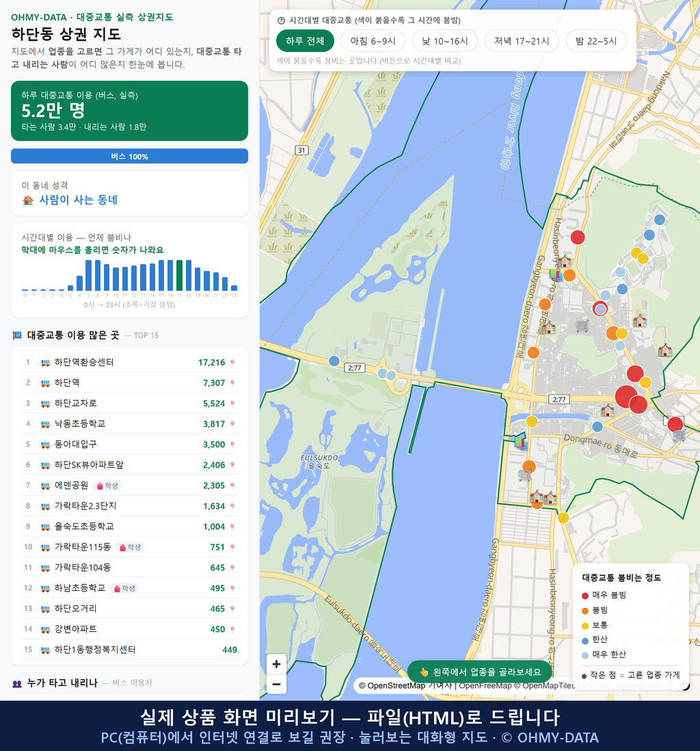Click the light-blue 매우 한산 legend dot

pos(584,655)
